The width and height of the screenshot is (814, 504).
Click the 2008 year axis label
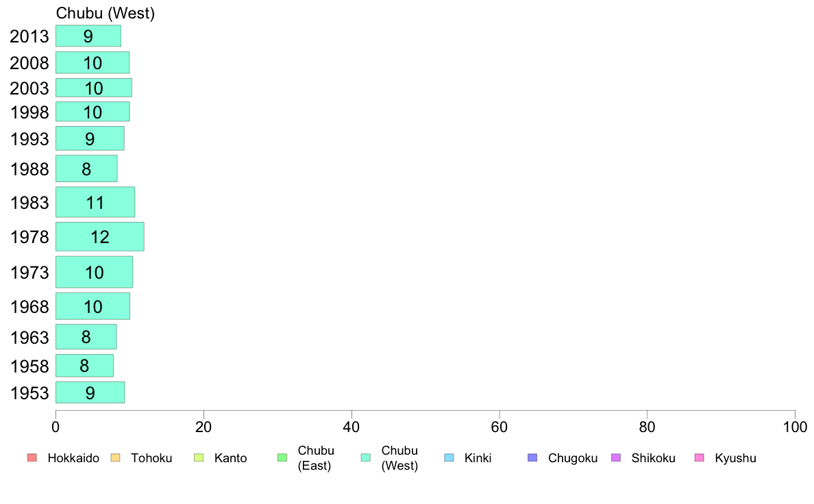[29, 63]
